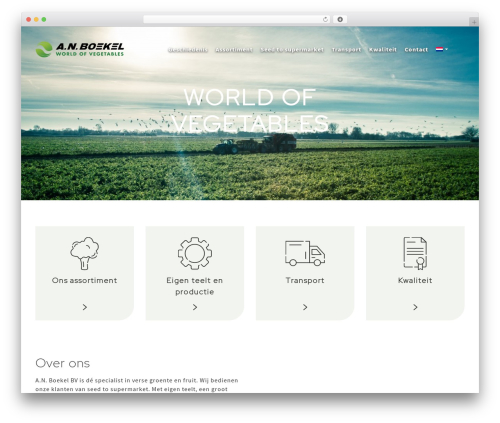Click the delivery truck icon
This screenshot has width=500, height=423.
305,253
